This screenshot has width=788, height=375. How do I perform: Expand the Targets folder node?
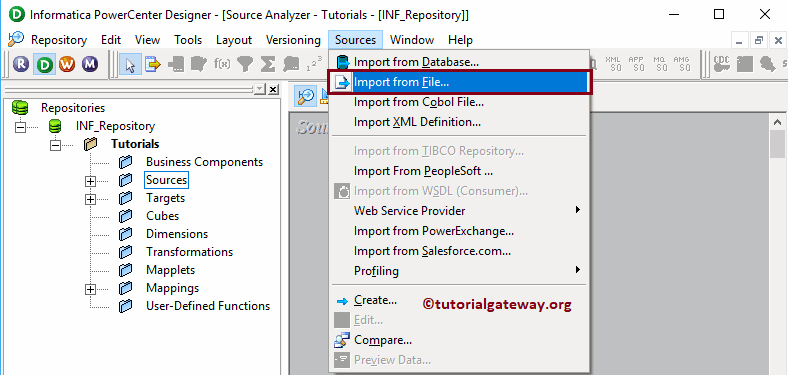coord(90,199)
